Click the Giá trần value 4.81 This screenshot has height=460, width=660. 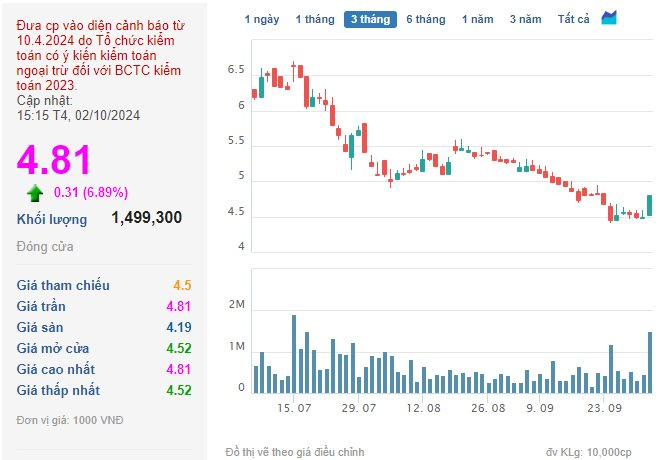(x=178, y=306)
